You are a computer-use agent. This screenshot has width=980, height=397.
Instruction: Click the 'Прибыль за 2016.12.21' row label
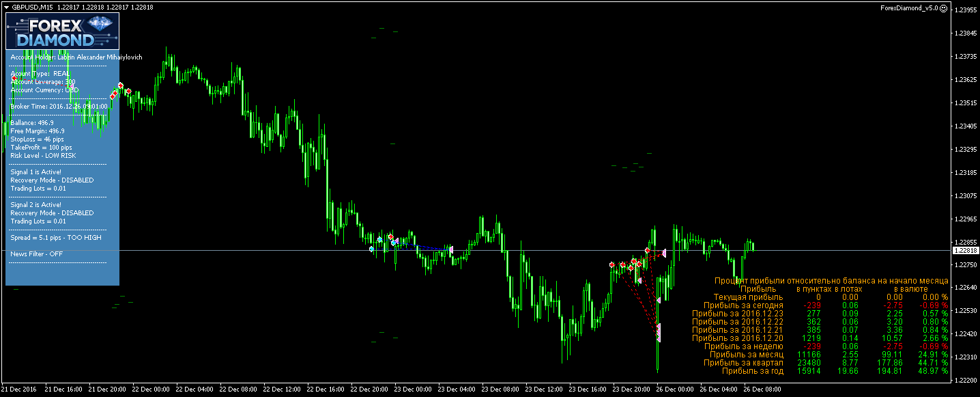[x=738, y=330]
